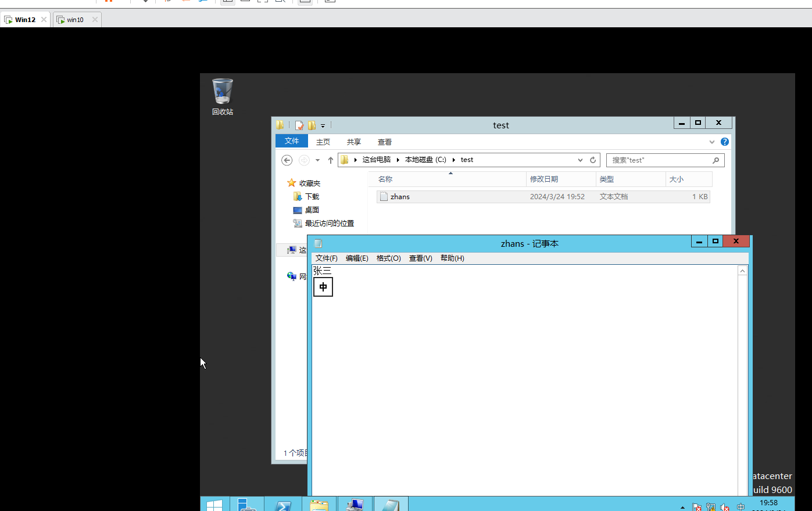Open 文件 tab in test Explorer window
The width and height of the screenshot is (812, 511).
click(x=292, y=141)
